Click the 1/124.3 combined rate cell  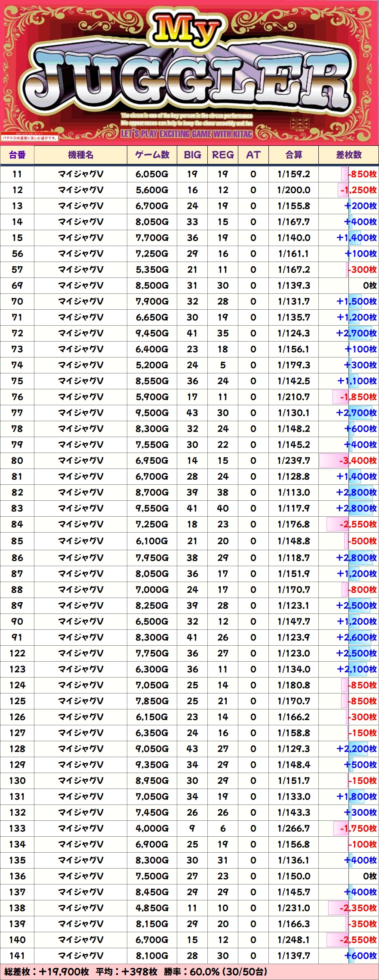click(x=294, y=333)
